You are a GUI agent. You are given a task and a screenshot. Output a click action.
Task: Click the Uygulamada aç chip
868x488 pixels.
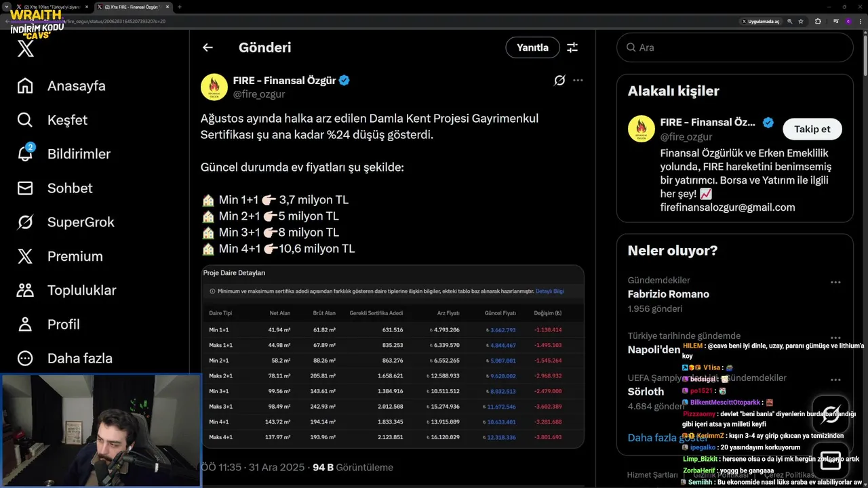pos(762,21)
